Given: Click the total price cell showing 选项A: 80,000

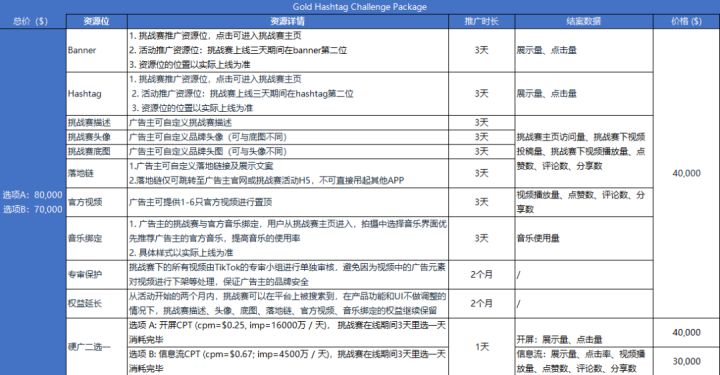Looking at the screenshot, I should pyautogui.click(x=33, y=202).
